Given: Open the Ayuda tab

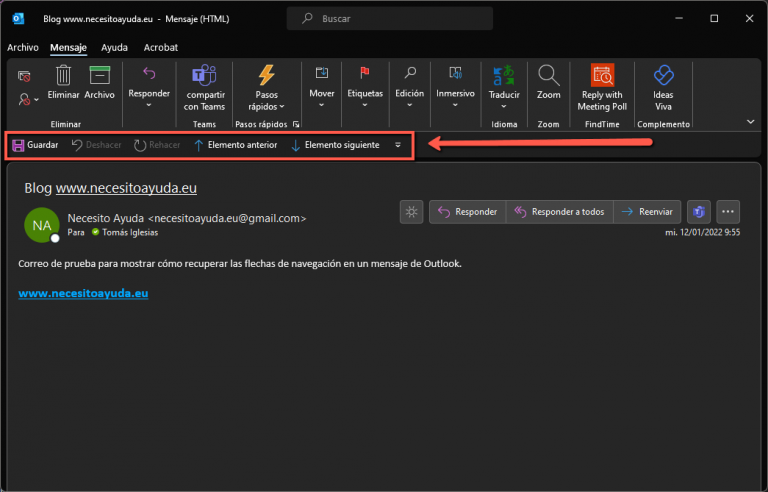Looking at the screenshot, I should [x=114, y=48].
